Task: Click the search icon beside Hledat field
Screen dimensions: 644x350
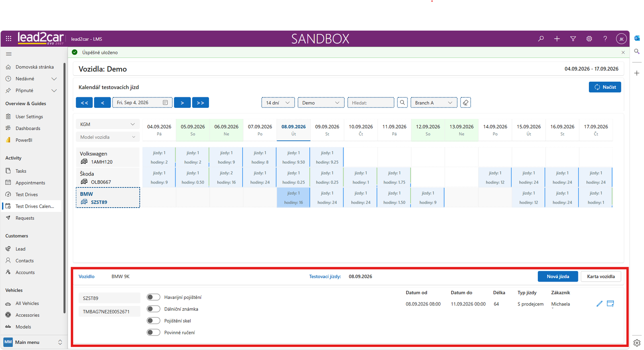Action: pos(402,103)
